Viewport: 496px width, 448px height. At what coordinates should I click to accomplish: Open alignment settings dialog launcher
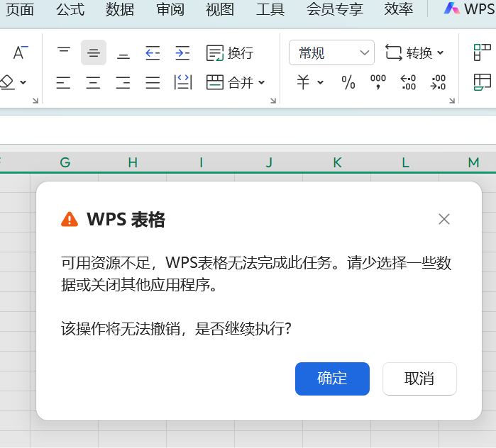pos(273,101)
